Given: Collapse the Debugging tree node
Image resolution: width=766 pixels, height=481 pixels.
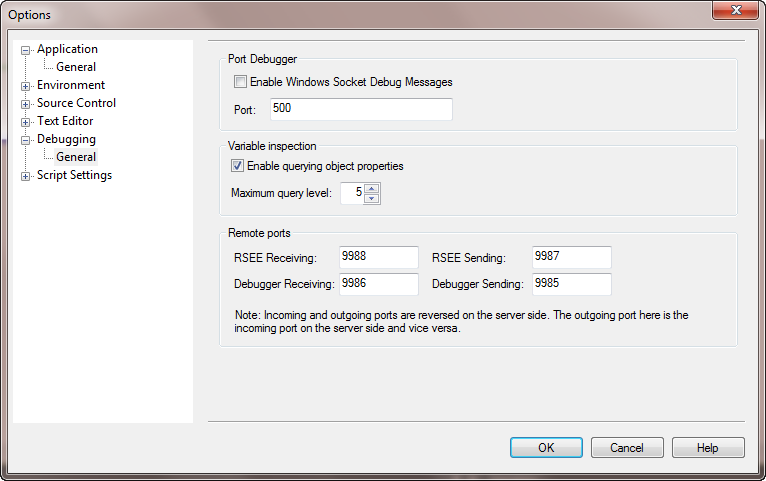Looking at the screenshot, I should 25,141.
